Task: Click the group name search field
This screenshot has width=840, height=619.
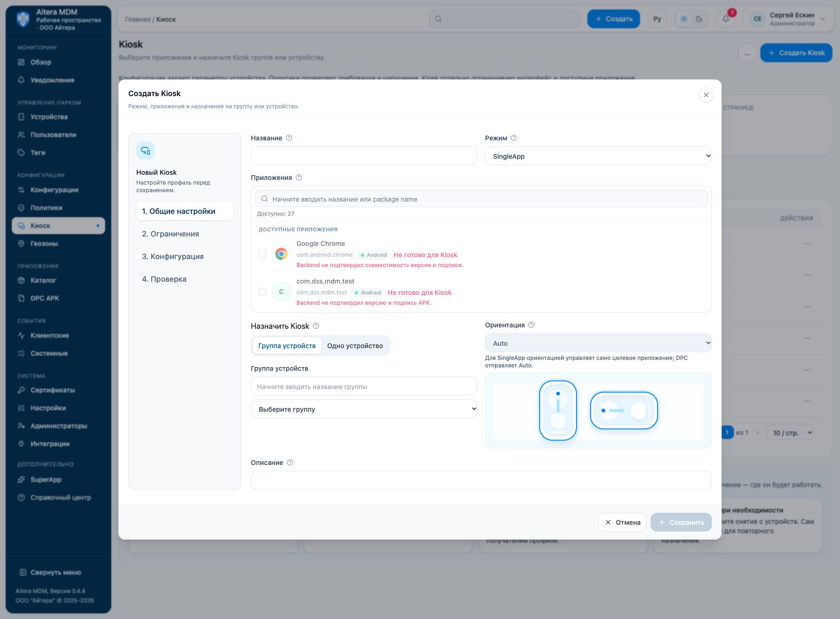Action: 364,386
